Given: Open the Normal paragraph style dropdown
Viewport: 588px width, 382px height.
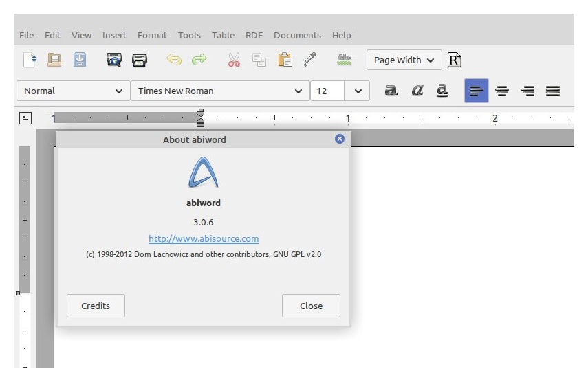Looking at the screenshot, I should click(74, 91).
